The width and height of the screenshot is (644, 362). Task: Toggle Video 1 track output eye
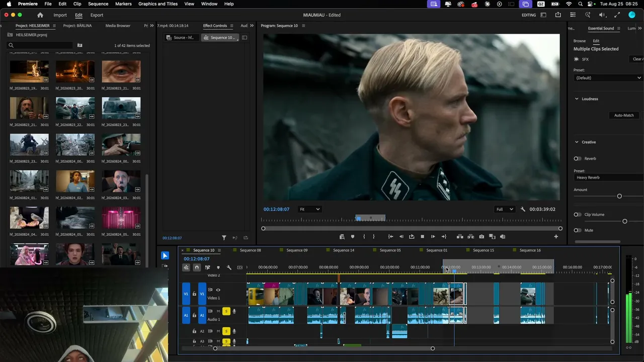pos(218,290)
